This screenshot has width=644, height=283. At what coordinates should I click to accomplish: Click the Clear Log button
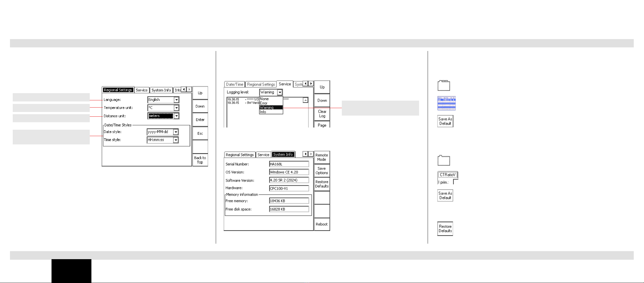pyautogui.click(x=322, y=114)
